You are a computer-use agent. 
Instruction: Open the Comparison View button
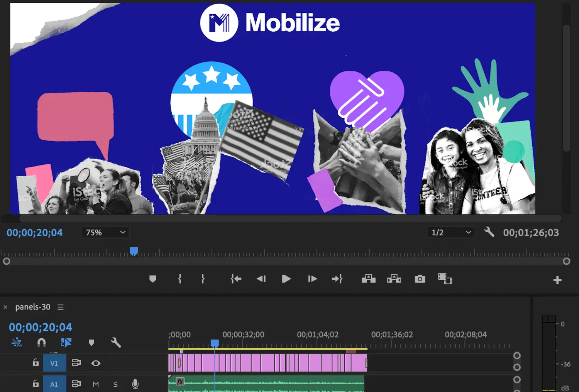point(445,279)
